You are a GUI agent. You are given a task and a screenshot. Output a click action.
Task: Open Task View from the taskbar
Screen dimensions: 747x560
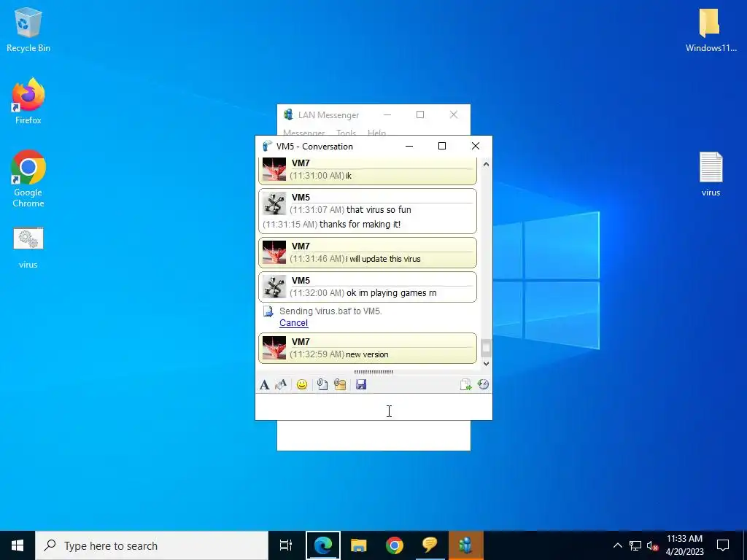click(x=286, y=545)
